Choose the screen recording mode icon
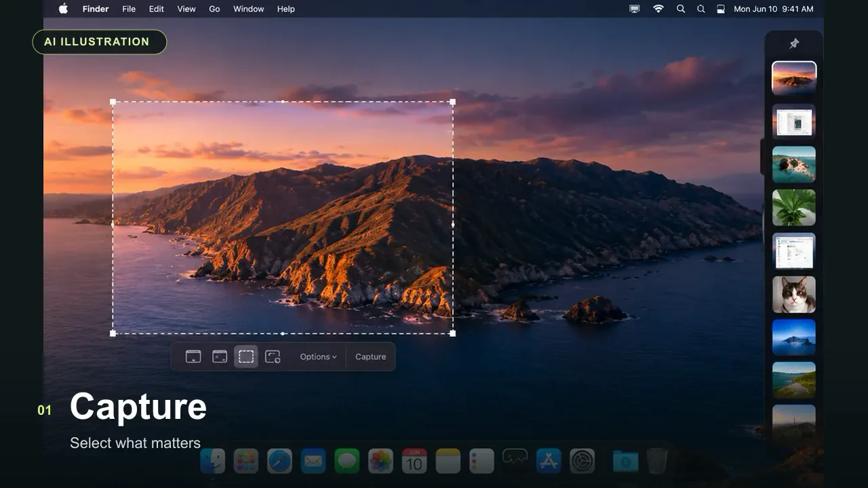This screenshot has height=488, width=868. coord(273,357)
